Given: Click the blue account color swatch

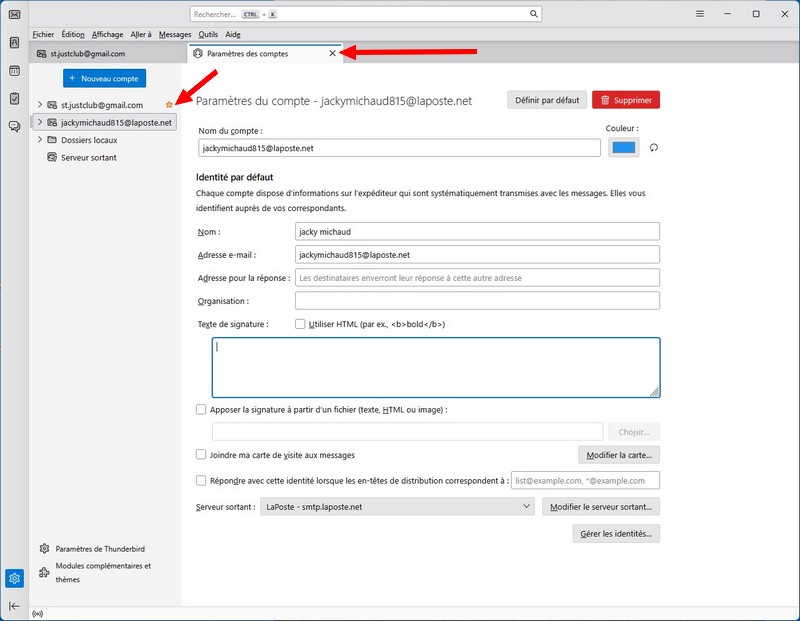Looking at the screenshot, I should coord(623,148).
